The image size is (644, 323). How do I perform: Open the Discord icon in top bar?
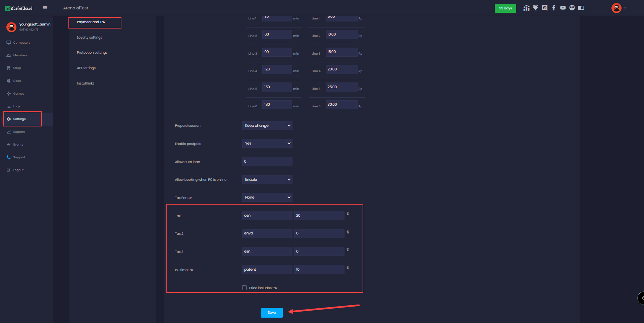point(545,8)
